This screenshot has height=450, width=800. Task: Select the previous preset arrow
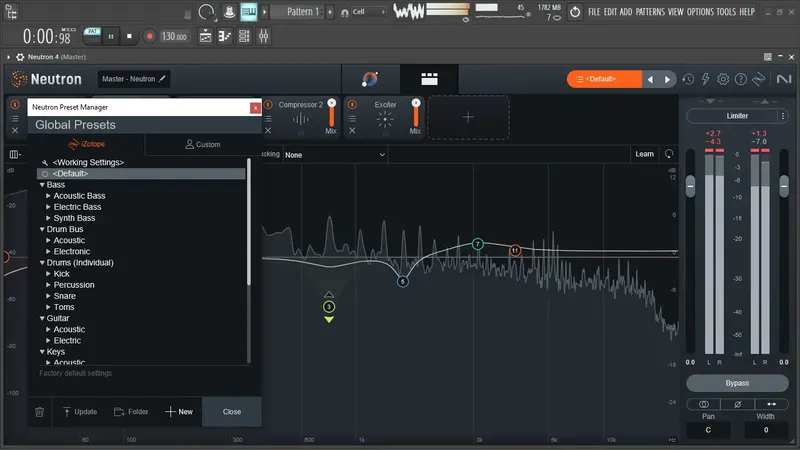(650, 80)
